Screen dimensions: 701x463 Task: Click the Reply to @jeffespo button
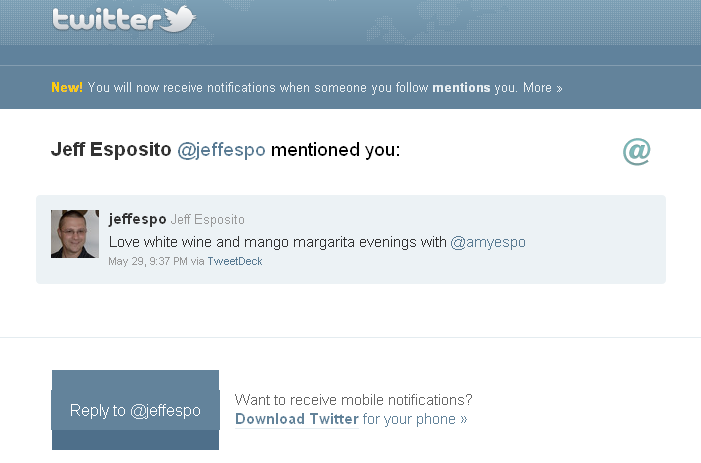[135, 410]
